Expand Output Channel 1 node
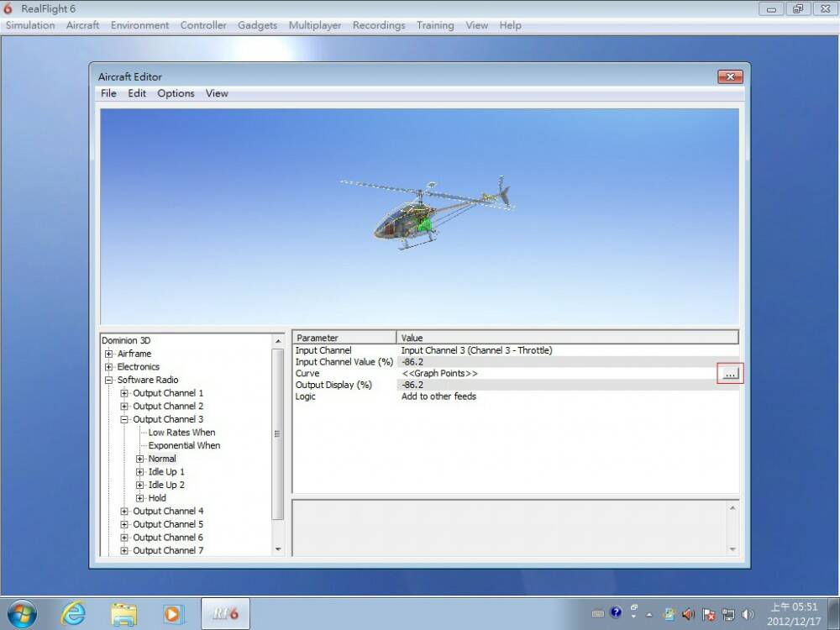The height and width of the screenshot is (630, 840). pos(124,393)
